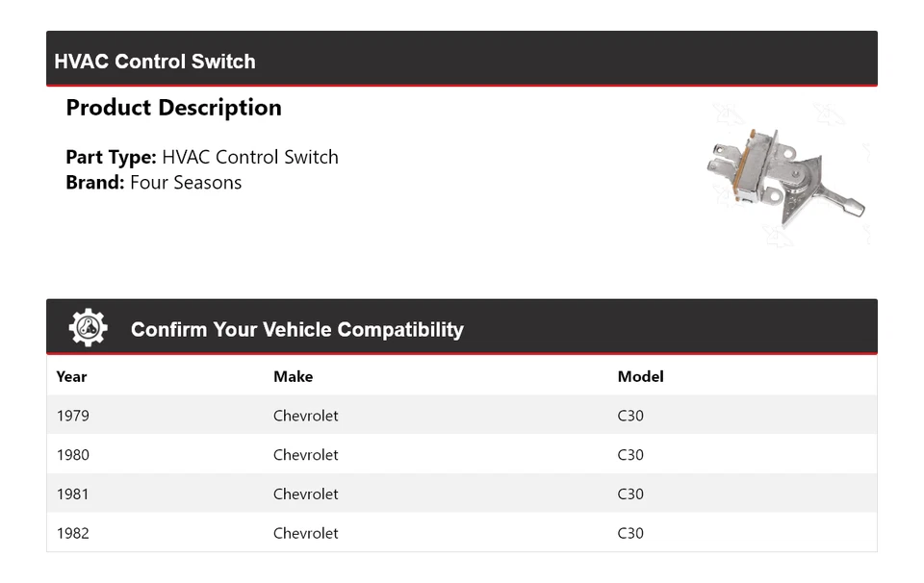Click C30 model in the 1982 row

pyautogui.click(x=630, y=533)
